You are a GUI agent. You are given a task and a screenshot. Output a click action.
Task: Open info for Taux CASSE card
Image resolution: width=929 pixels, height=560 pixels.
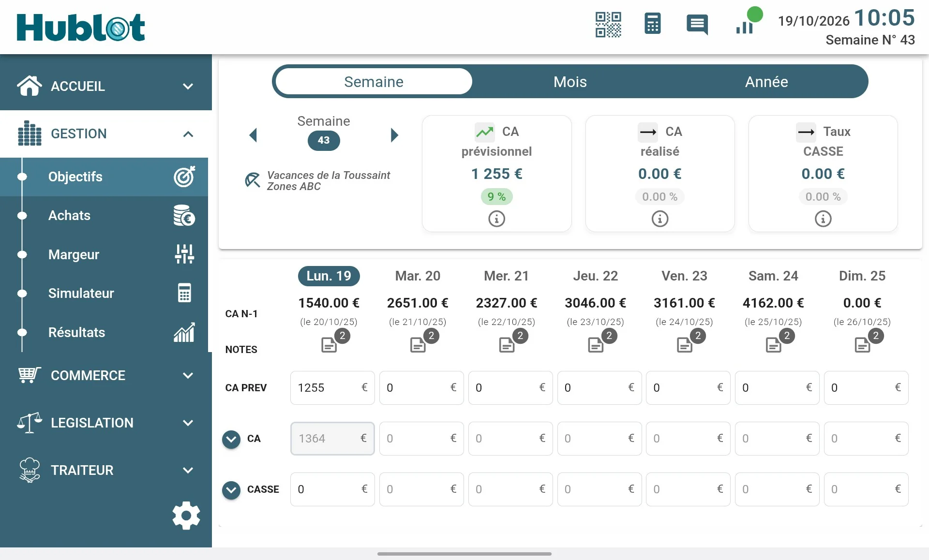click(x=823, y=219)
